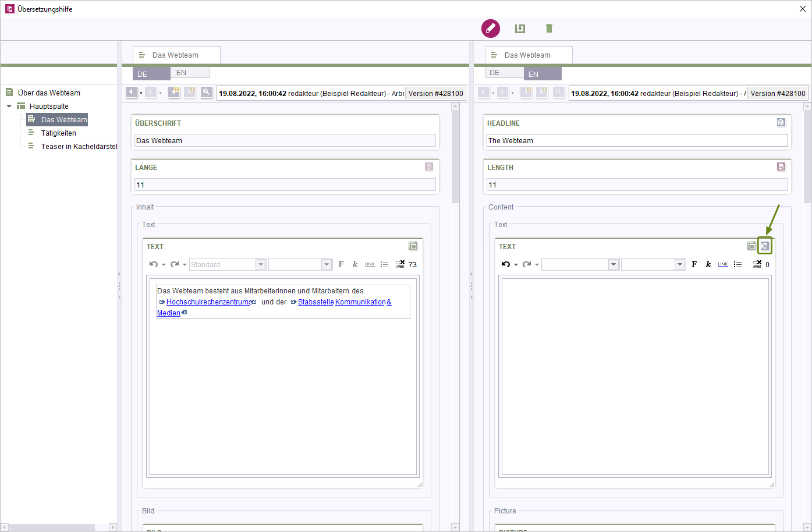Go to previous version in German pane
812x532 pixels.
pyautogui.click(x=131, y=92)
